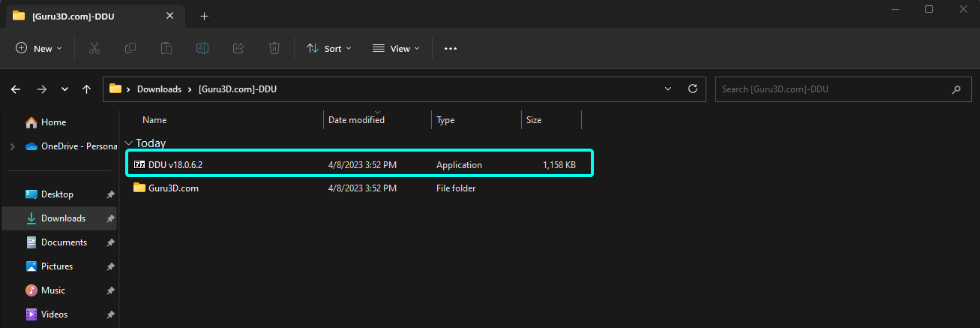Open the Sort options dropdown
This screenshot has height=328, width=980.
[328, 48]
